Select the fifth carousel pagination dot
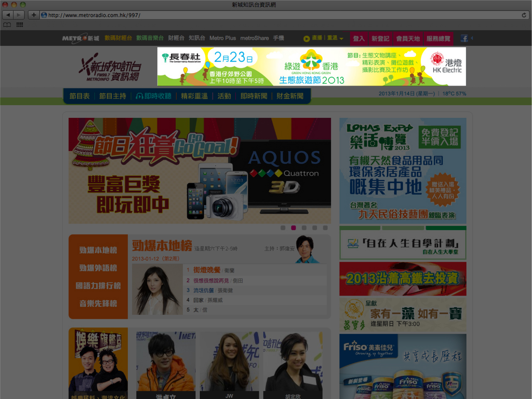532x399 pixels. (325, 228)
